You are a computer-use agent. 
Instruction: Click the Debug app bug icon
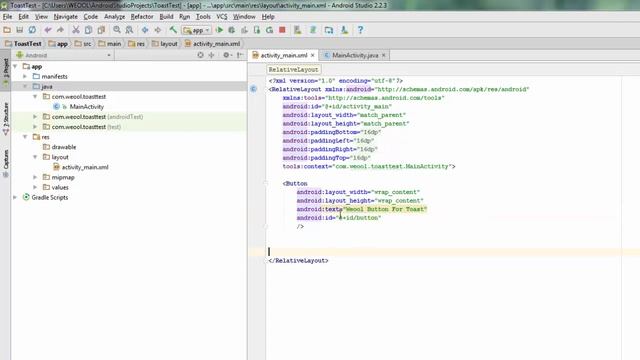click(231, 30)
